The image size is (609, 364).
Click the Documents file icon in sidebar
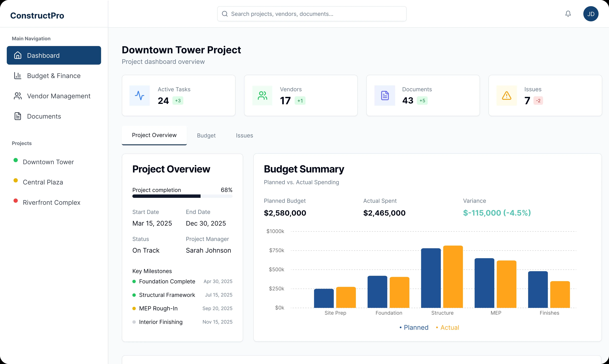pos(18,116)
